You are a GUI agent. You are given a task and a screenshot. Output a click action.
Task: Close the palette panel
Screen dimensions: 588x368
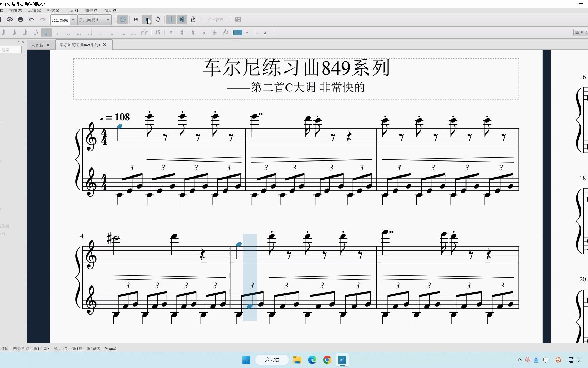23,42
